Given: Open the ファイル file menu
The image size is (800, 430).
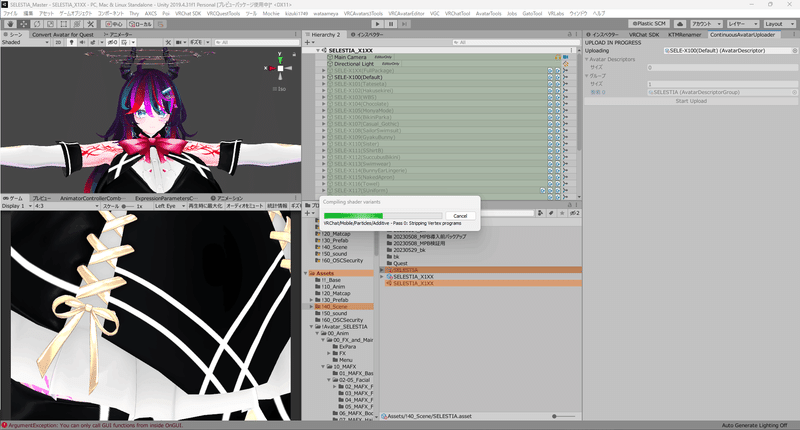Looking at the screenshot, I should (10, 13).
